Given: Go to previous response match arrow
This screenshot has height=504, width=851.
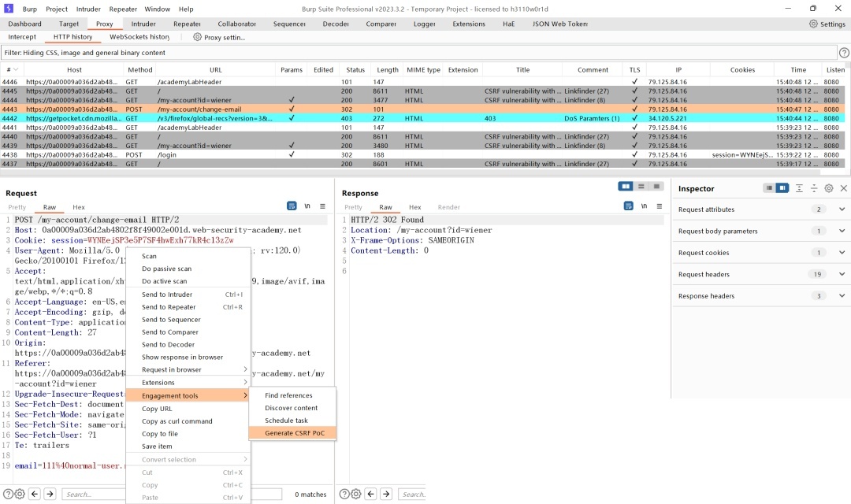Looking at the screenshot, I should click(x=370, y=494).
